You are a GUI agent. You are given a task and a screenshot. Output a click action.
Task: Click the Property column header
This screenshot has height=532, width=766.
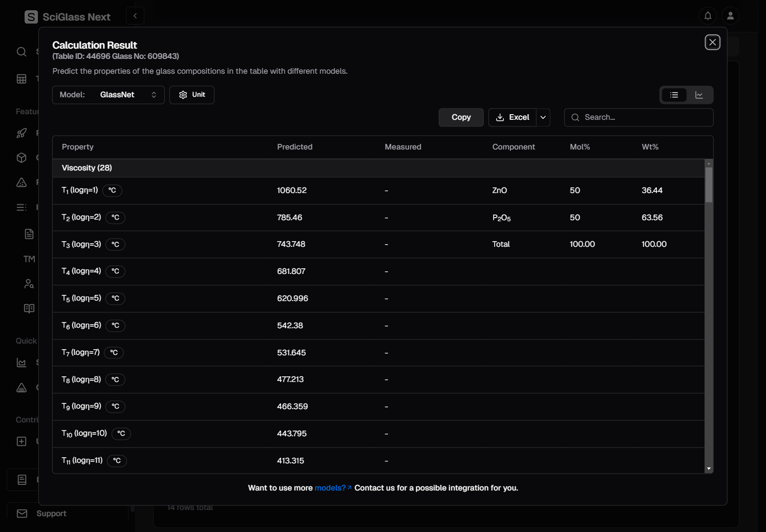point(78,147)
